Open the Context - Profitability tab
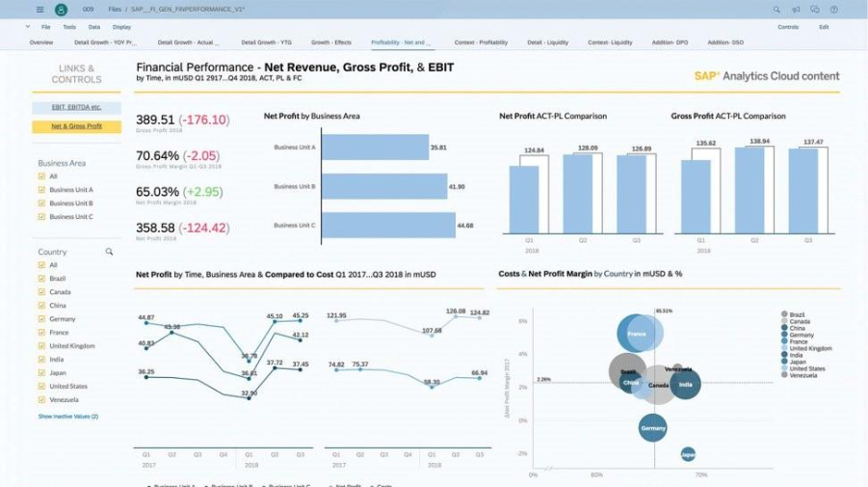868x487 pixels. (x=481, y=42)
